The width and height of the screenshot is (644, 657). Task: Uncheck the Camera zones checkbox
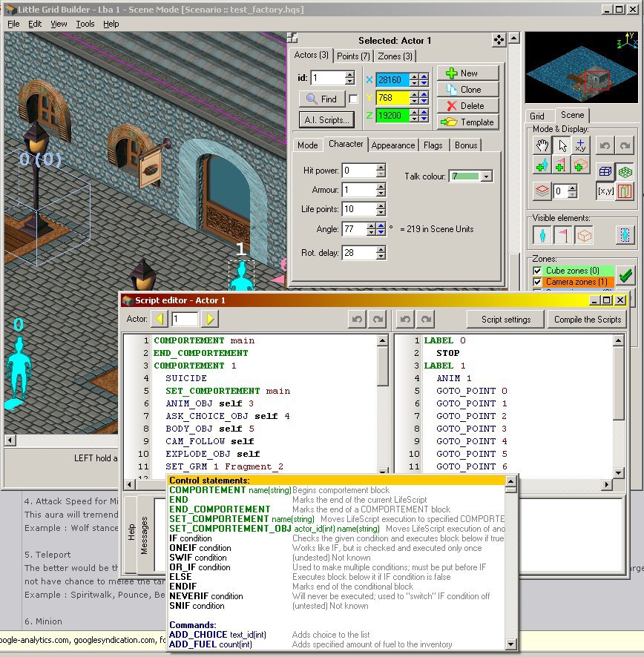click(537, 282)
